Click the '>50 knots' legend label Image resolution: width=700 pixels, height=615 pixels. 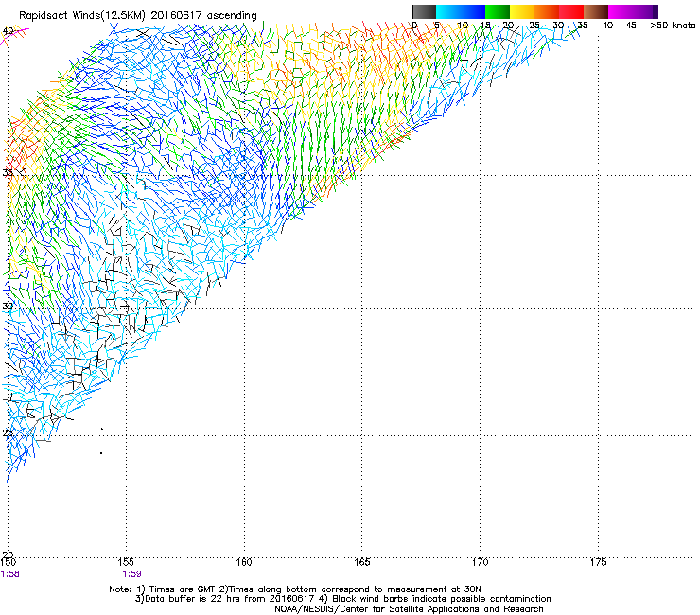(x=673, y=26)
